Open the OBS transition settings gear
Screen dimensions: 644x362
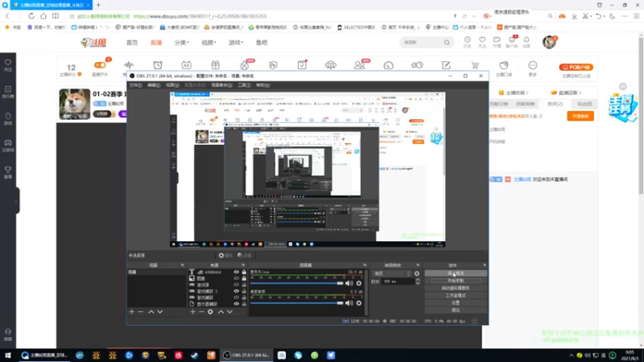click(x=417, y=274)
